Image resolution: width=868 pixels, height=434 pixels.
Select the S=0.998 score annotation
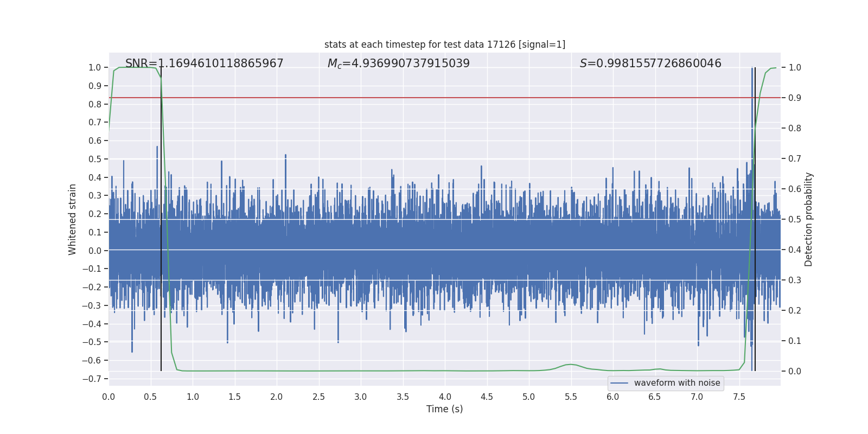pyautogui.click(x=650, y=63)
